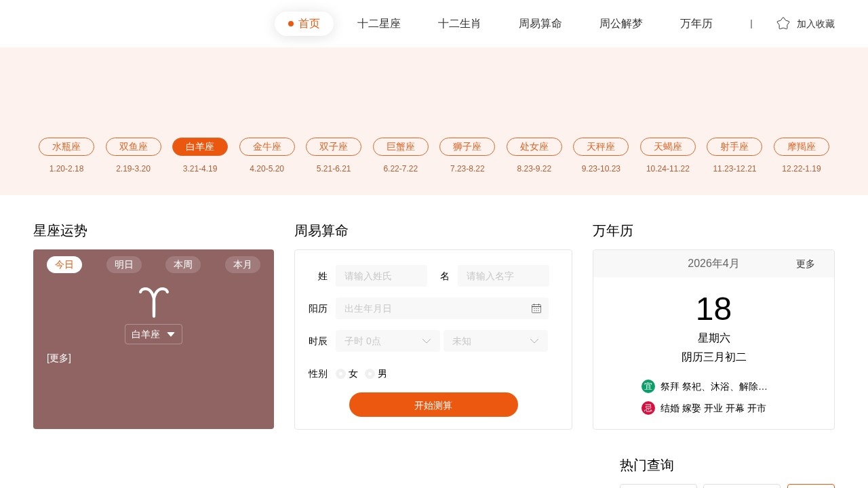Click the 开始测算 button
This screenshot has height=488, width=868.
[433, 405]
